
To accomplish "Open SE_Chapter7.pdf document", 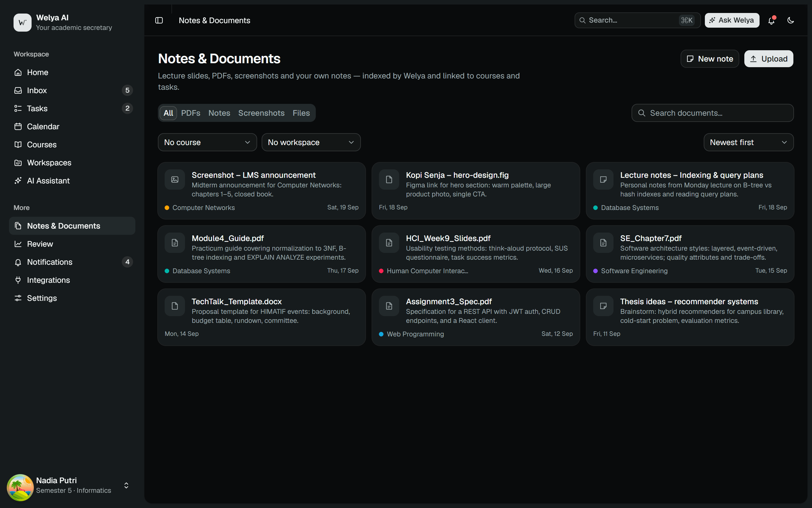I will [x=690, y=254].
